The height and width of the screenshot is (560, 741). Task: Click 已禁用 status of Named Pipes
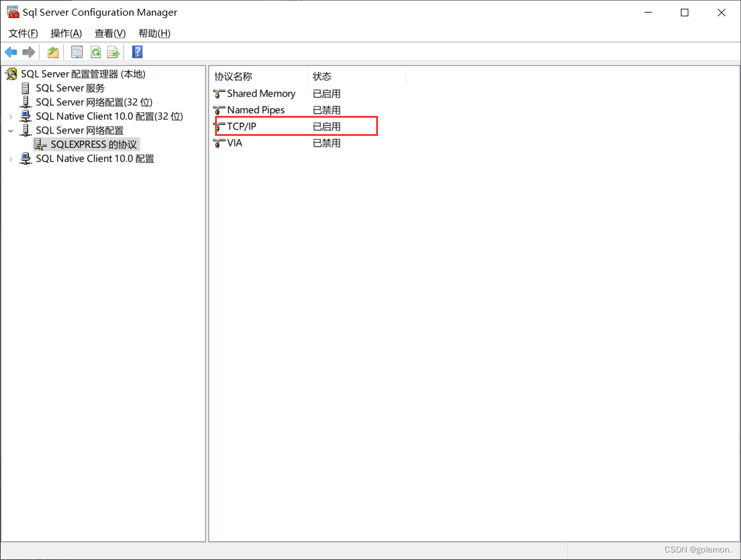click(327, 110)
